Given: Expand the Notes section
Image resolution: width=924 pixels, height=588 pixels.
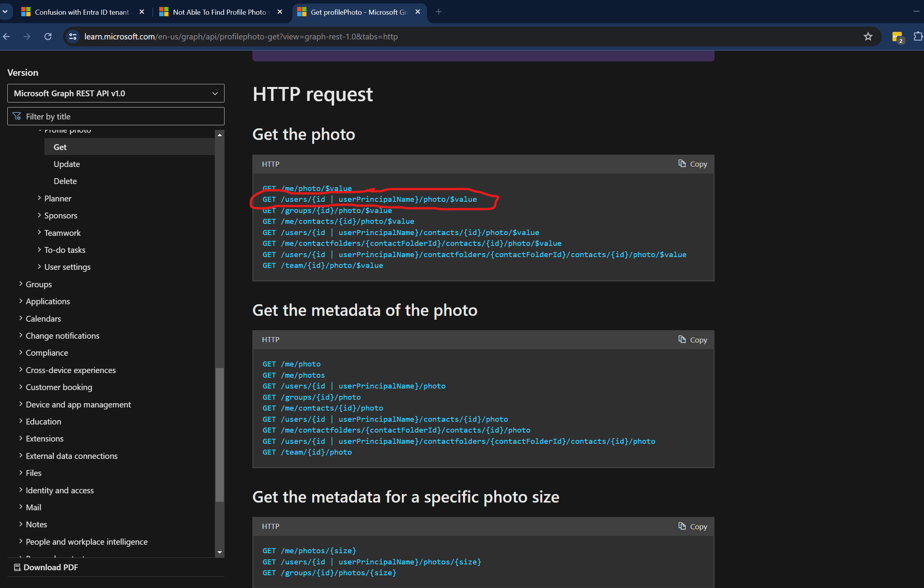Looking at the screenshot, I should 36,525.
